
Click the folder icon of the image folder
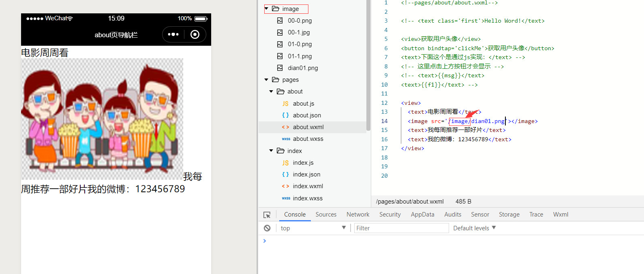click(276, 8)
